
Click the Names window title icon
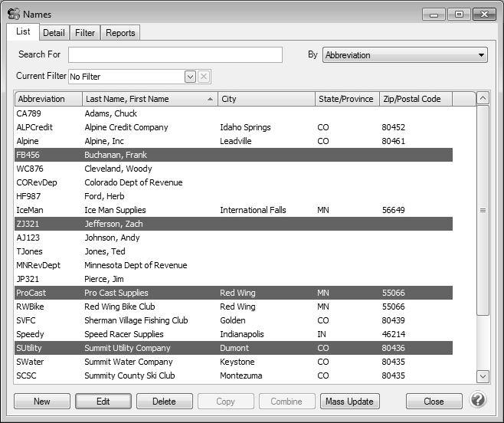click(x=13, y=13)
